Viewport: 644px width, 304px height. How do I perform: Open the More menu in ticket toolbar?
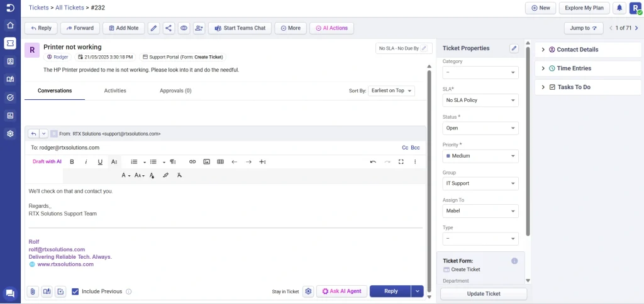click(x=291, y=28)
